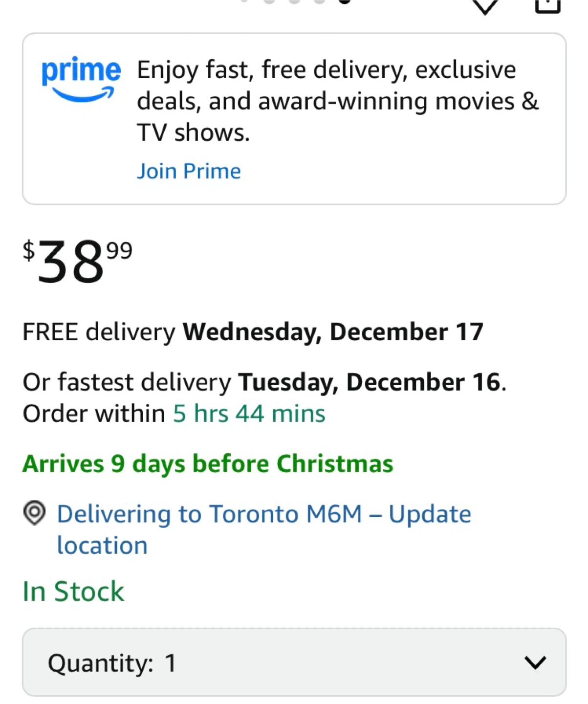Click the Wednesday, December 17 delivery date
The image size is (588, 704).
[333, 332]
